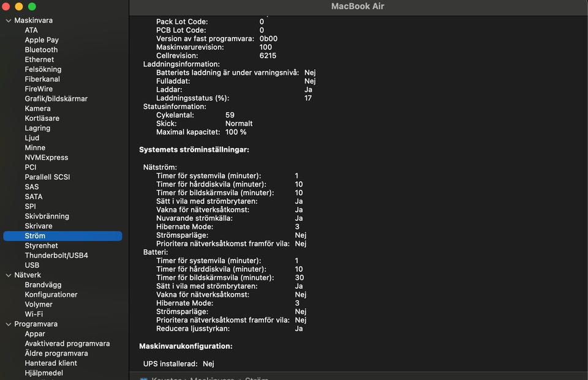Open Felsökning in the sidebar
This screenshot has height=380, width=588.
[x=43, y=69]
